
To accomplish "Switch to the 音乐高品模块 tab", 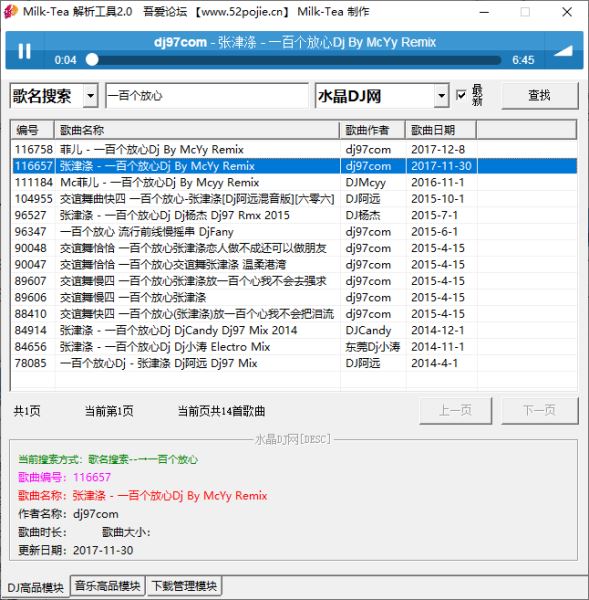I will point(108,586).
